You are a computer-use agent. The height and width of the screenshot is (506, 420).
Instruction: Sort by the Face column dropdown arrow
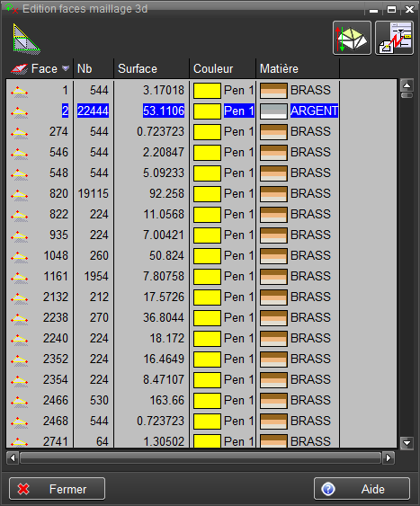coord(66,68)
